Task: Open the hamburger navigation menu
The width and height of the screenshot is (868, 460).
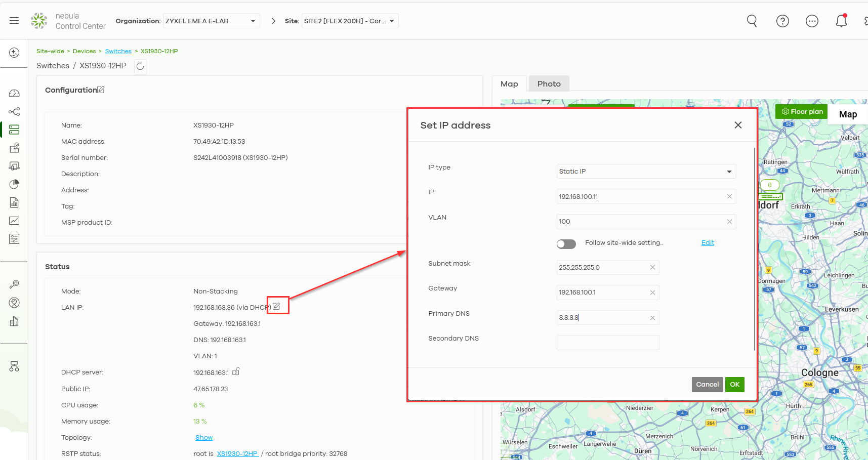Action: tap(14, 21)
